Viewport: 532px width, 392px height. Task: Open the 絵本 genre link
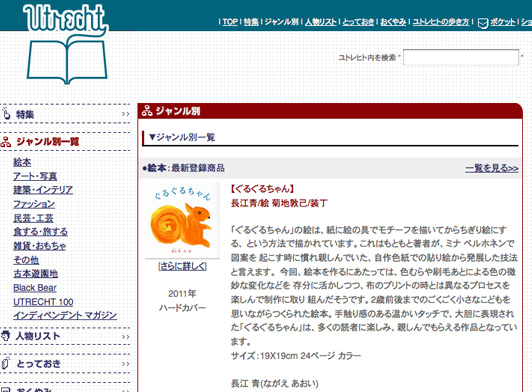coord(22,162)
